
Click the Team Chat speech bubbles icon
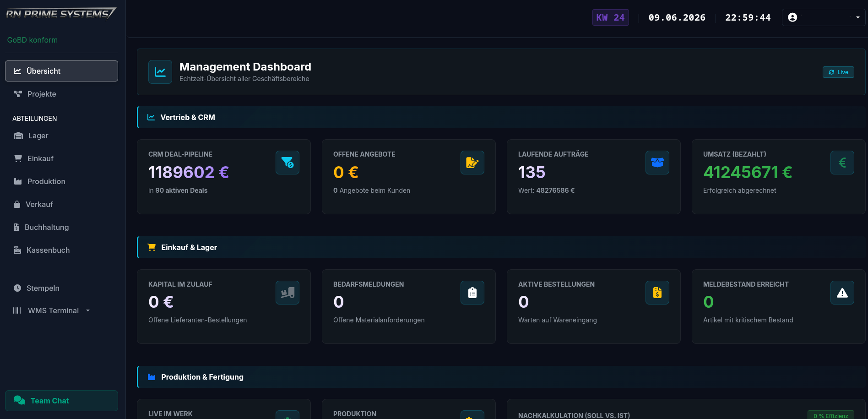pos(19,400)
